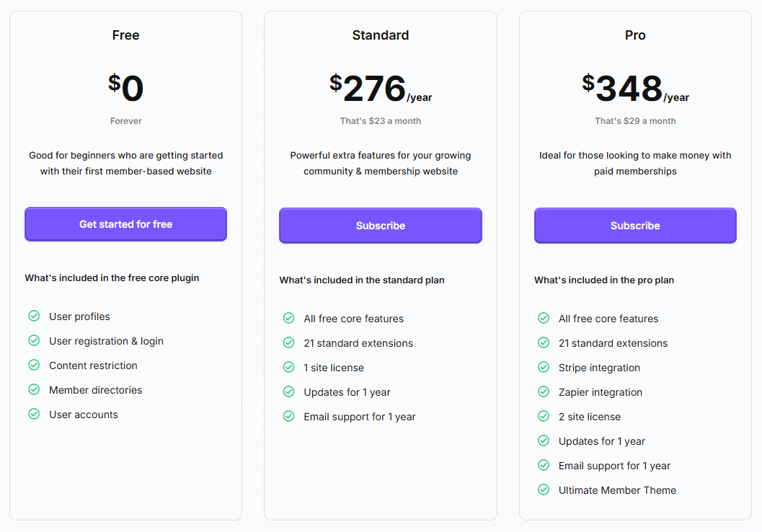762x532 pixels.
Task: Click "What's included in the standard plan" heading
Action: coord(362,280)
